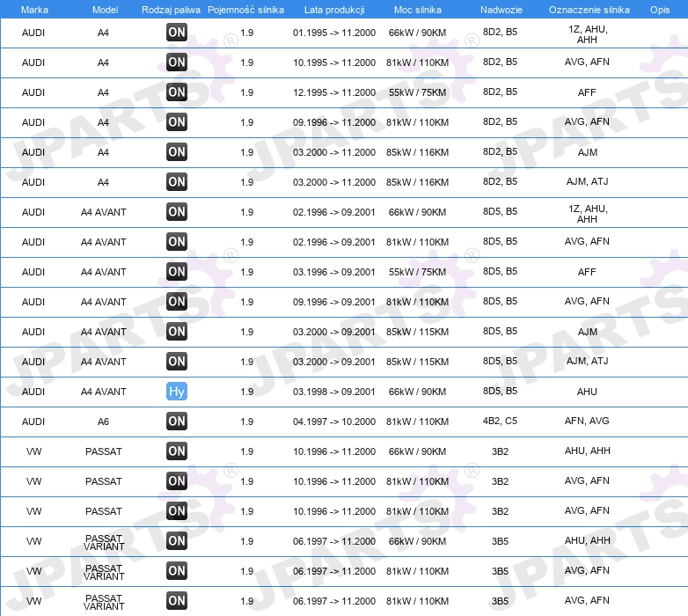Screen dimensions: 688x616
Task: Click the 1Z, AHU, AHH cell in the 8D5 row
Action: pyautogui.click(x=588, y=214)
